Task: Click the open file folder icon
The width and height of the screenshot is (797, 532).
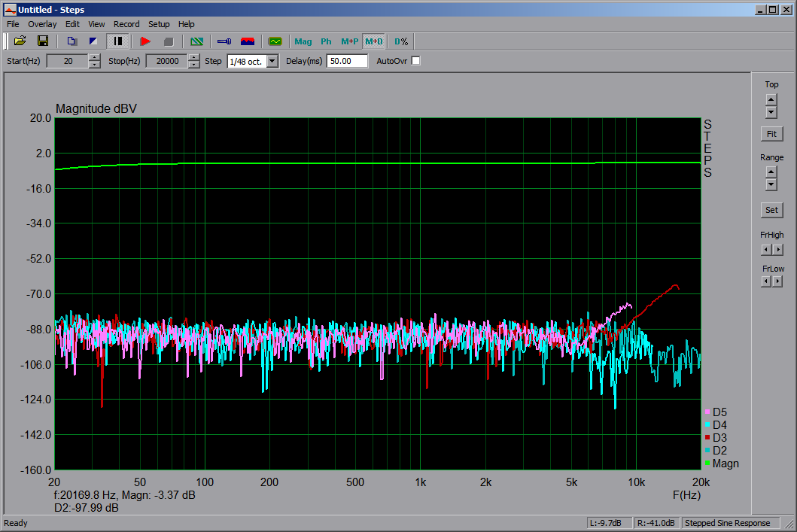Action: 20,41
